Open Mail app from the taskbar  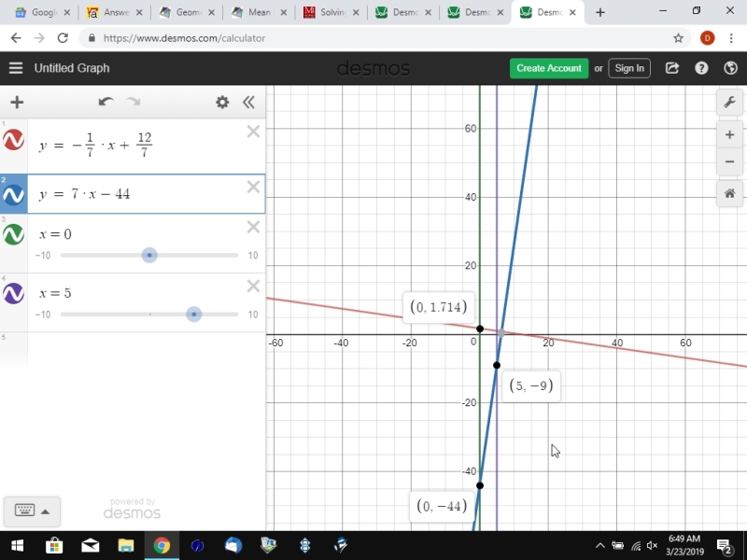pyautogui.click(x=90, y=545)
